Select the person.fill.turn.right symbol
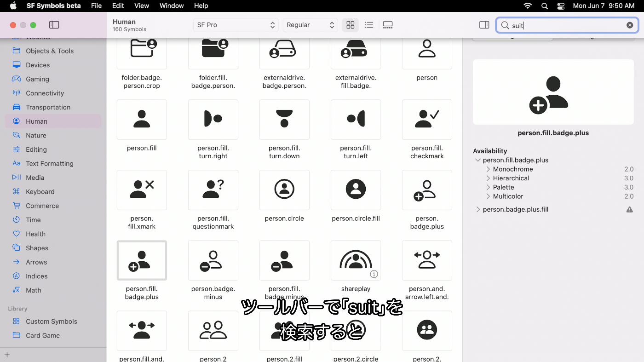The height and width of the screenshot is (362, 644). click(213, 120)
